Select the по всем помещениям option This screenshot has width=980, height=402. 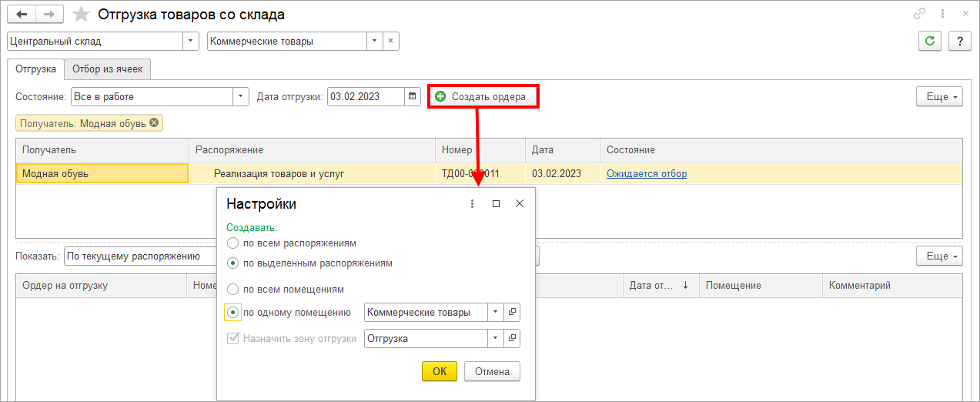click(x=232, y=289)
